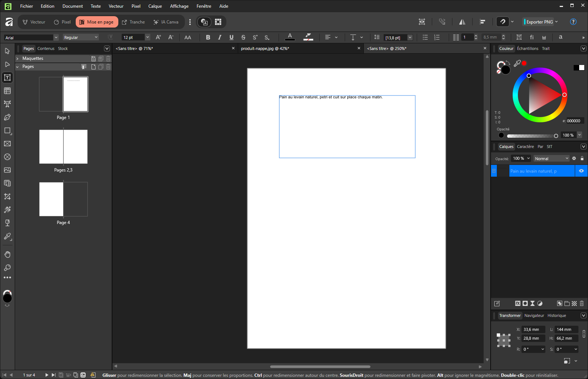The width and height of the screenshot is (588, 379).
Task: Switch to the Échantillons tab
Action: [x=527, y=48]
